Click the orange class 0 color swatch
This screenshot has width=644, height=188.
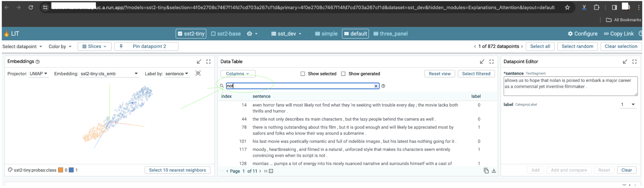tap(60, 170)
